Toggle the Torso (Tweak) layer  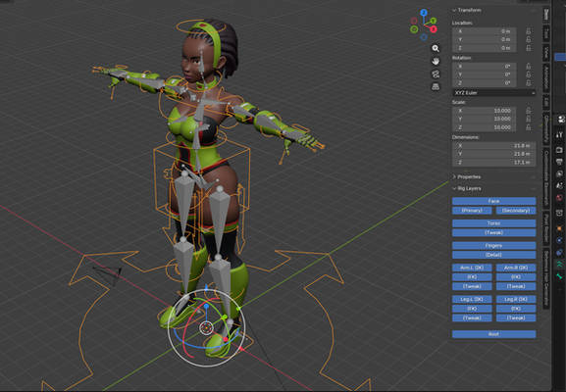pos(493,232)
